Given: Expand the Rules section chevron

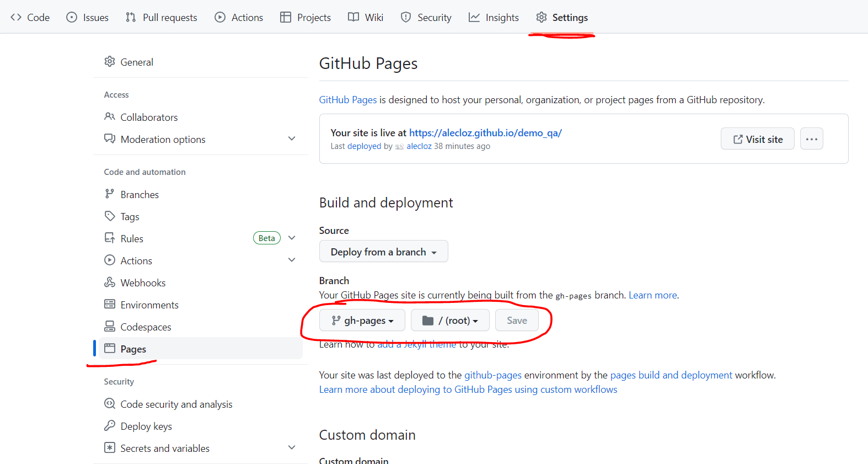Looking at the screenshot, I should coord(292,238).
